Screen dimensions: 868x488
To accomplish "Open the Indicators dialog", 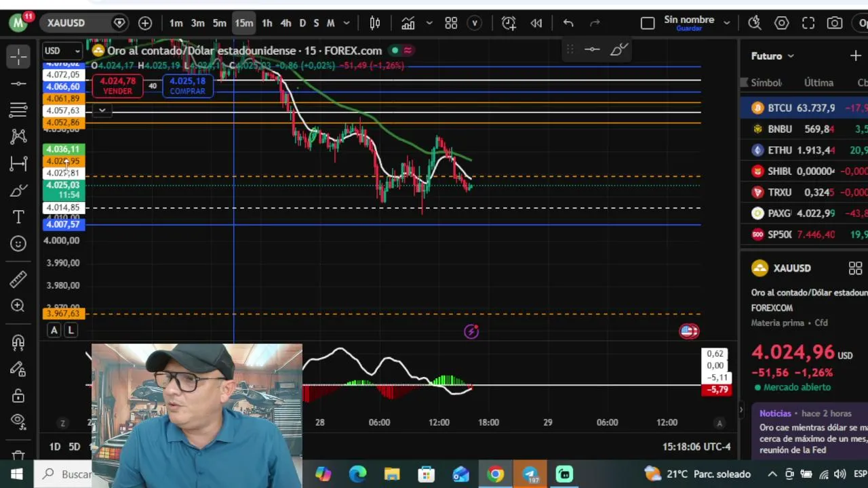I will coord(408,23).
